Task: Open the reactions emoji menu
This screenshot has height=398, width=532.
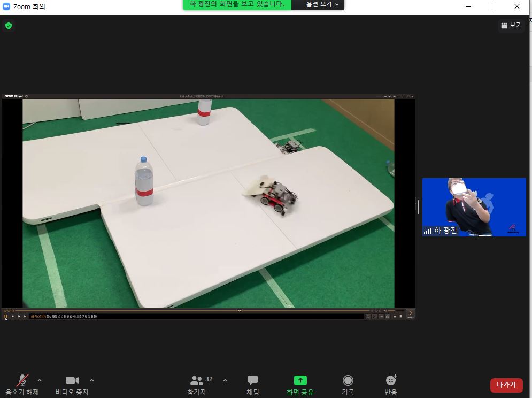Action: click(391, 380)
